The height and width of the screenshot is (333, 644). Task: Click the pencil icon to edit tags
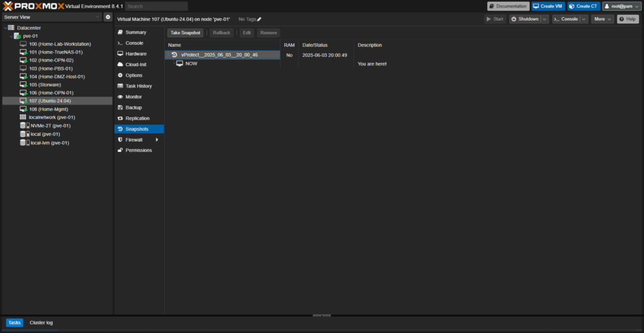tap(259, 20)
